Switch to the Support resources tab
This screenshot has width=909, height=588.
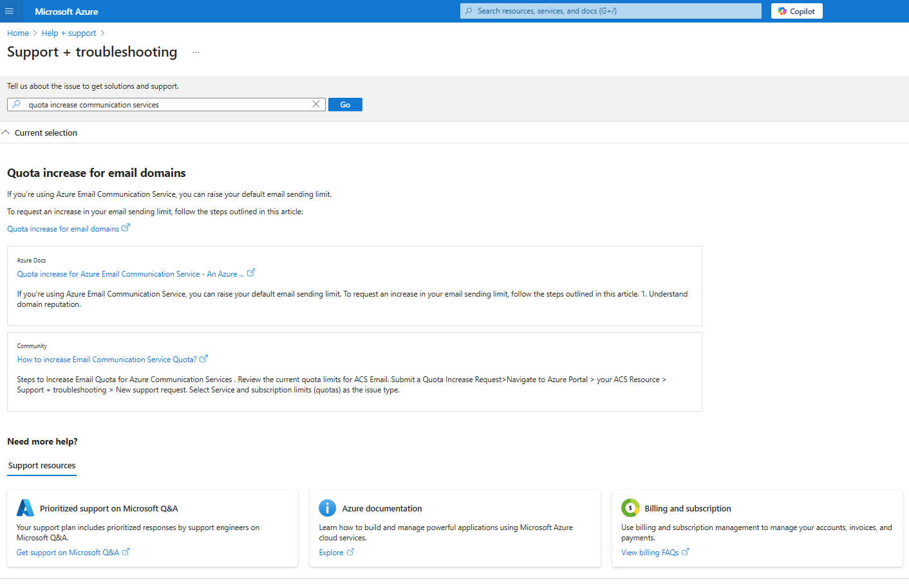pyautogui.click(x=41, y=465)
